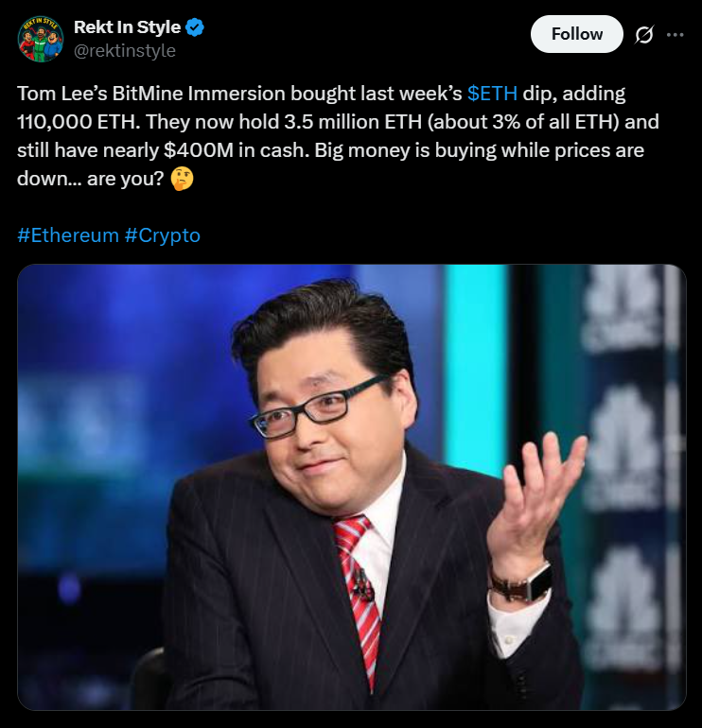Open the Rekt In Style profile avatar

click(x=41, y=39)
